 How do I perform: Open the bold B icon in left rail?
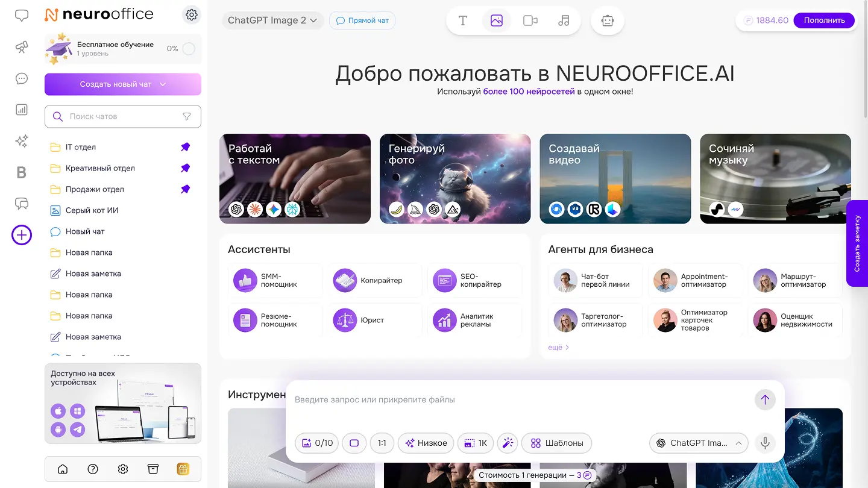click(x=22, y=173)
